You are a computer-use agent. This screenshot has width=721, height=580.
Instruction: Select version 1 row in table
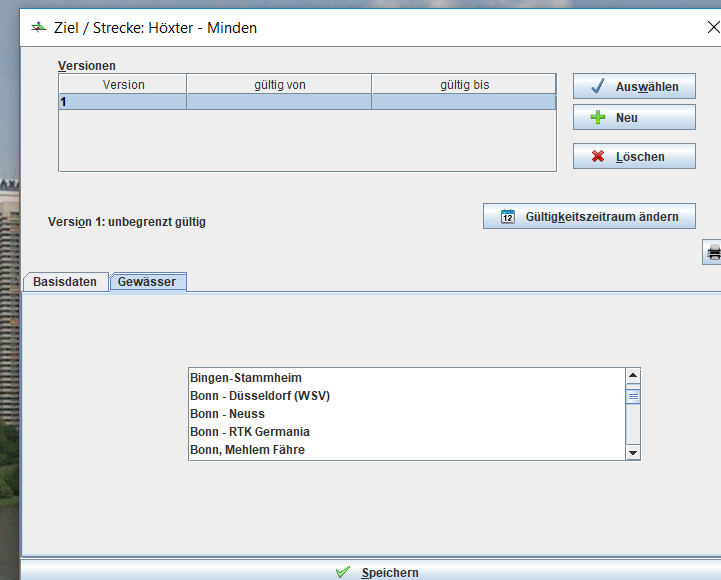click(306, 102)
